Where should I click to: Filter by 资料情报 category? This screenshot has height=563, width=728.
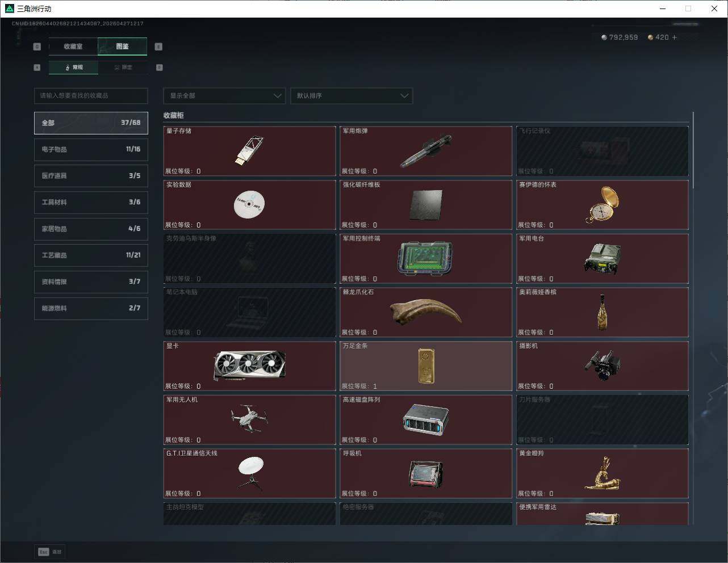point(91,281)
